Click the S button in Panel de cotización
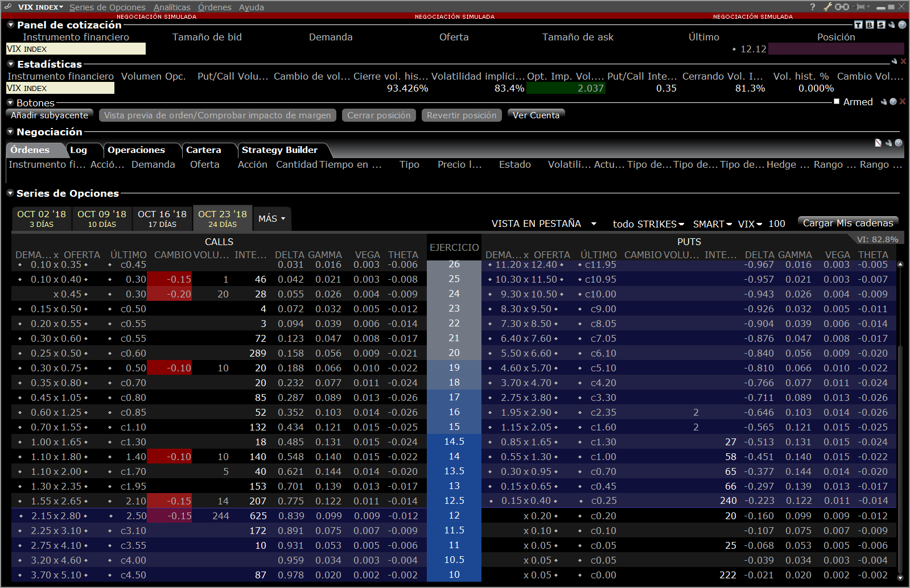910x588 pixels. pyautogui.click(x=881, y=24)
